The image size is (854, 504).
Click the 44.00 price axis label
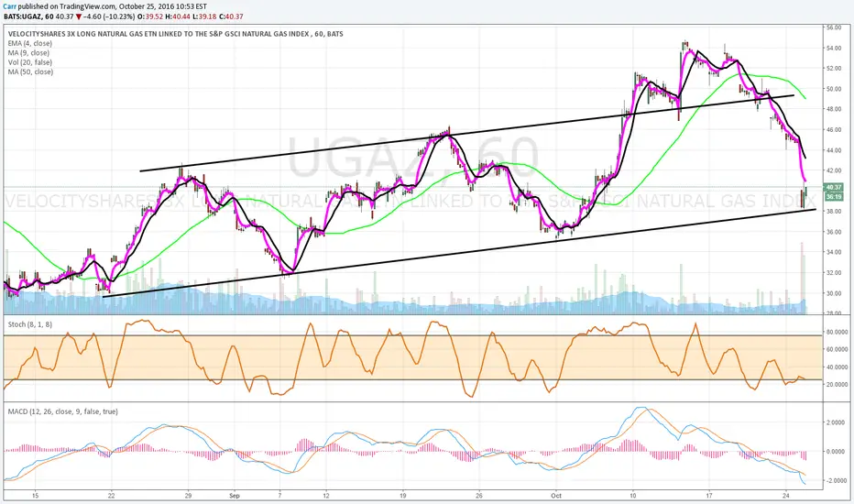point(834,150)
